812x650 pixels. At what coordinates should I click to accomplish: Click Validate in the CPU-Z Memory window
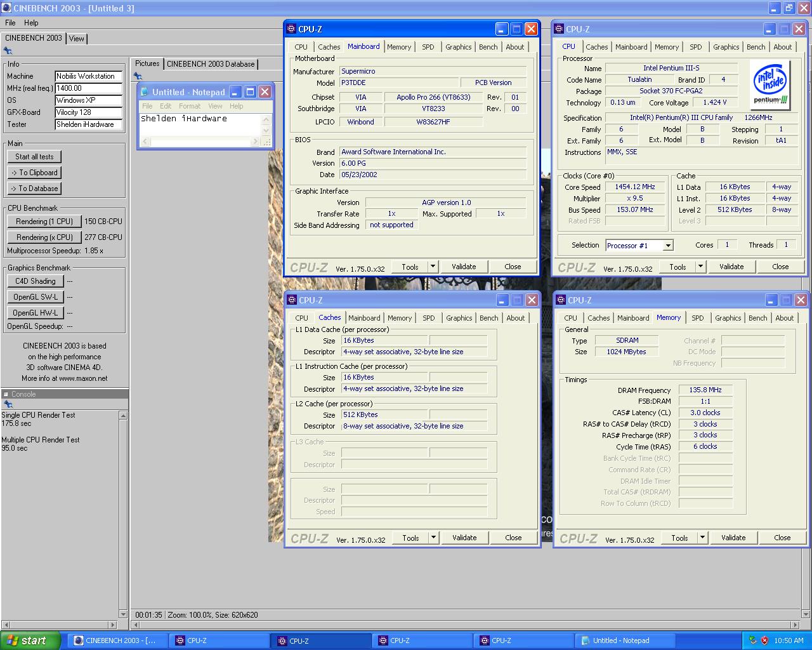pyautogui.click(x=733, y=538)
